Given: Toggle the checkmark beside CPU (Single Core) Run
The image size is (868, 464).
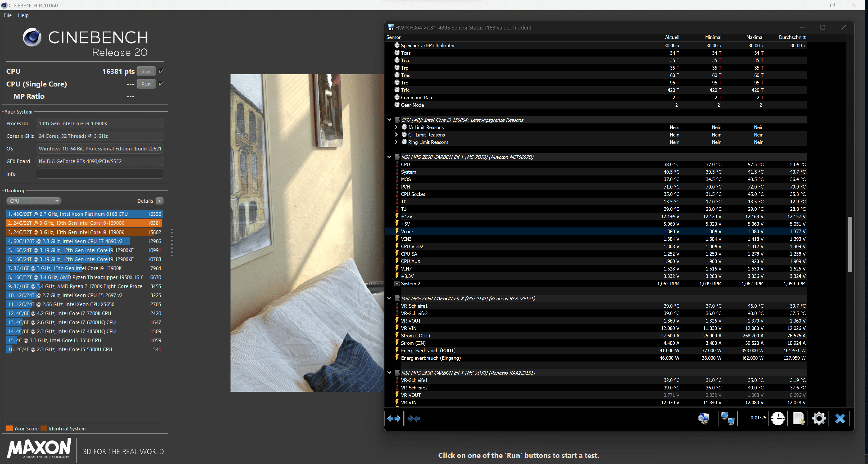Looking at the screenshot, I should [161, 83].
